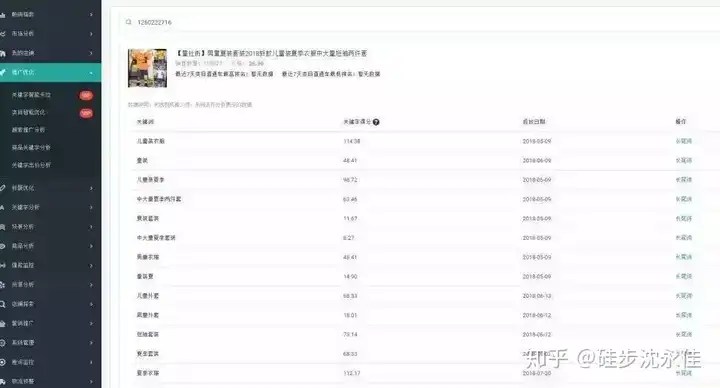The height and width of the screenshot is (388, 720).
Task: Click the bar chart icon at the sidebar top
Action: pos(2,15)
